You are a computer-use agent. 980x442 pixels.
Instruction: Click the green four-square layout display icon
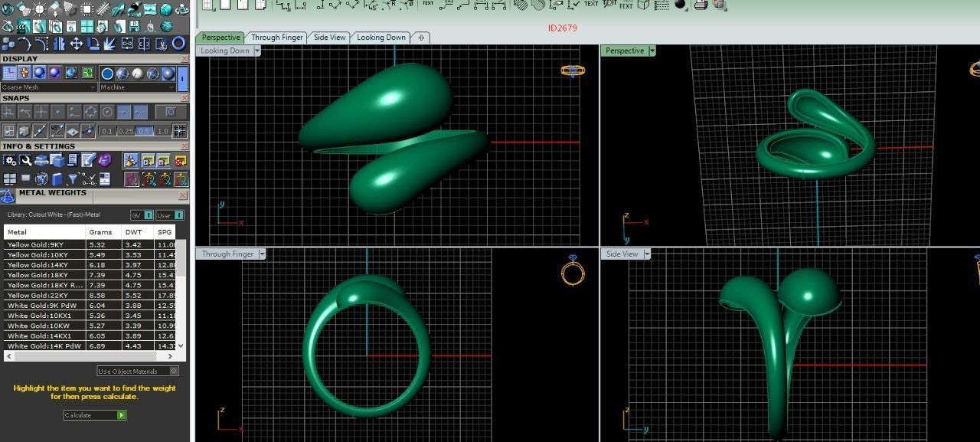(87, 73)
